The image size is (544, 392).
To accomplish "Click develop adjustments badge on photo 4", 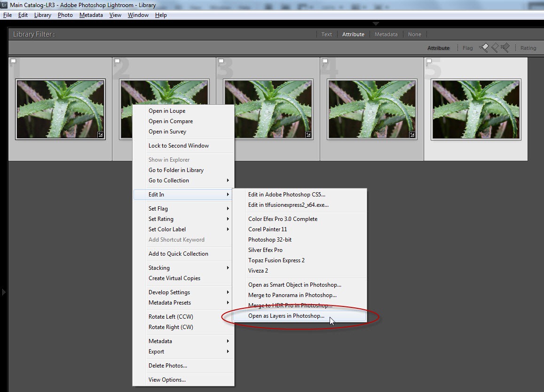I will point(412,134).
